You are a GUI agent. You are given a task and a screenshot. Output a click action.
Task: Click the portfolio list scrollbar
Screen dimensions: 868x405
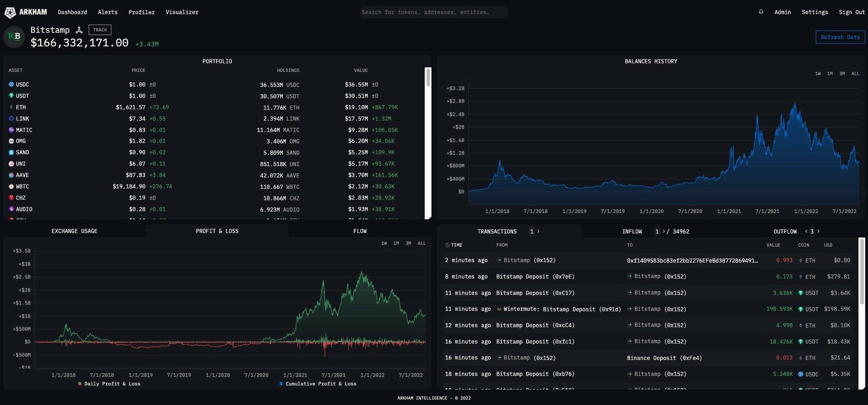(428, 78)
